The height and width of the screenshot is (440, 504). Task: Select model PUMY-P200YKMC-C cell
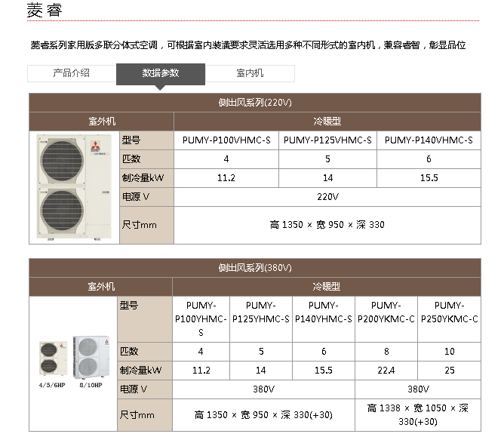coord(386,318)
